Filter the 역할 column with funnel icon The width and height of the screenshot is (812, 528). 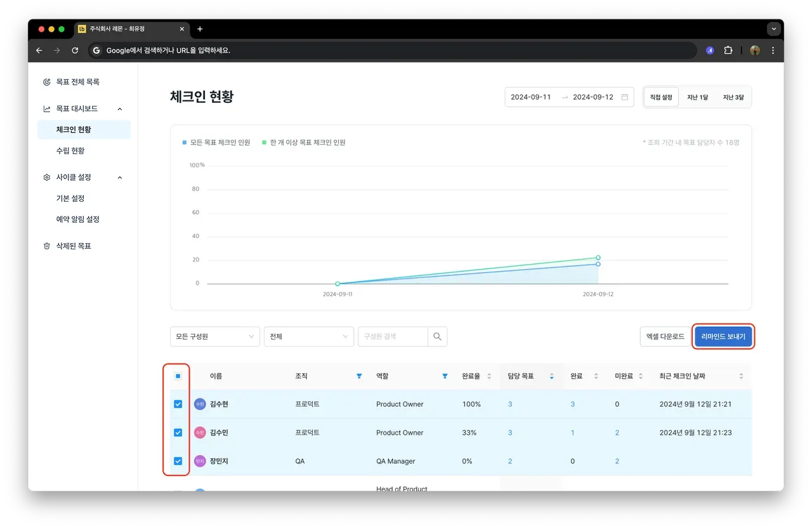point(445,376)
